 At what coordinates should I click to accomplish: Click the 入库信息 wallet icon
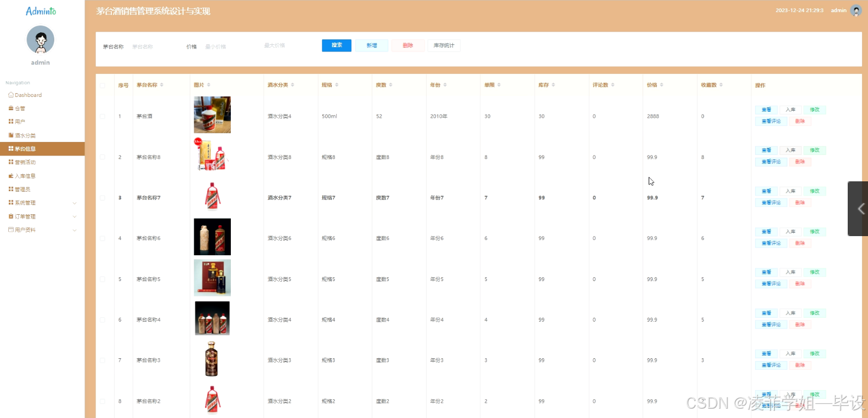coord(11,176)
